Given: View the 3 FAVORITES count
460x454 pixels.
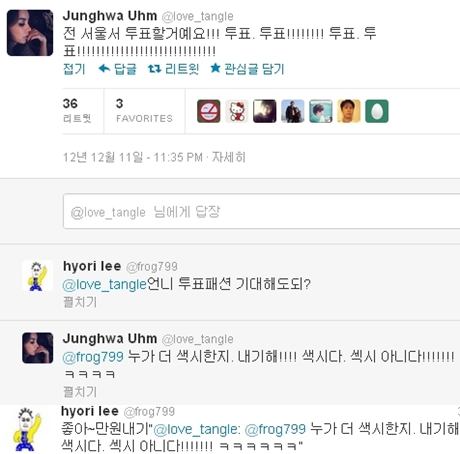Looking at the screenshot, I should (144, 111).
